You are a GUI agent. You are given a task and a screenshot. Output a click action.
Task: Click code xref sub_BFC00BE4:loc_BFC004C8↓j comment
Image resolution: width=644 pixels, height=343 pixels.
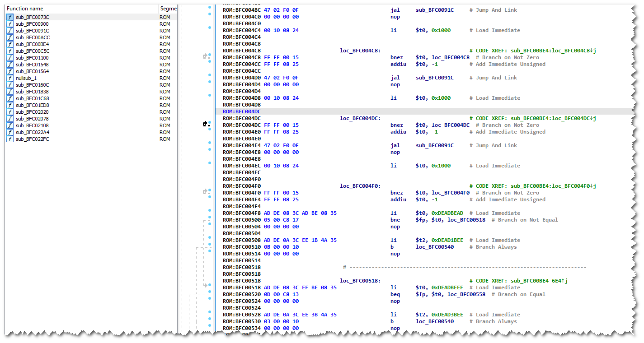pos(533,51)
